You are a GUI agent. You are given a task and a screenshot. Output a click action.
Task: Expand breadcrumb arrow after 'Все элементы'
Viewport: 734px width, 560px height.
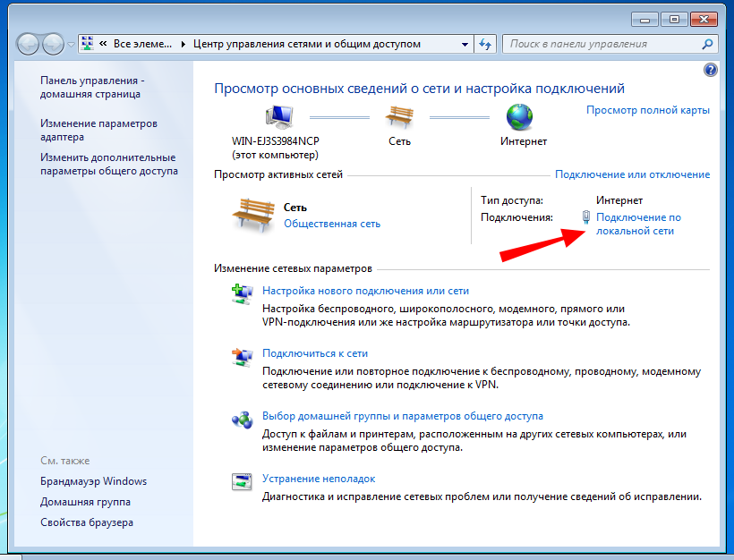pos(184,44)
